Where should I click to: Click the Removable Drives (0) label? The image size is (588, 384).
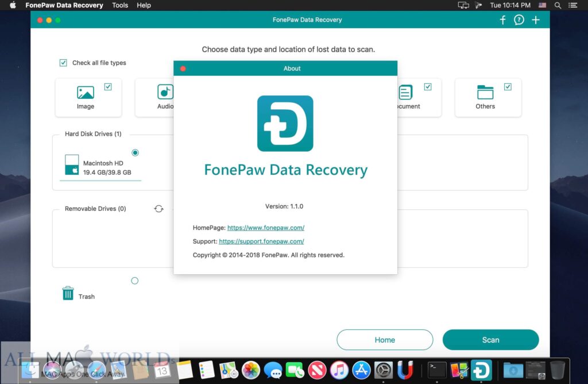[x=95, y=209]
